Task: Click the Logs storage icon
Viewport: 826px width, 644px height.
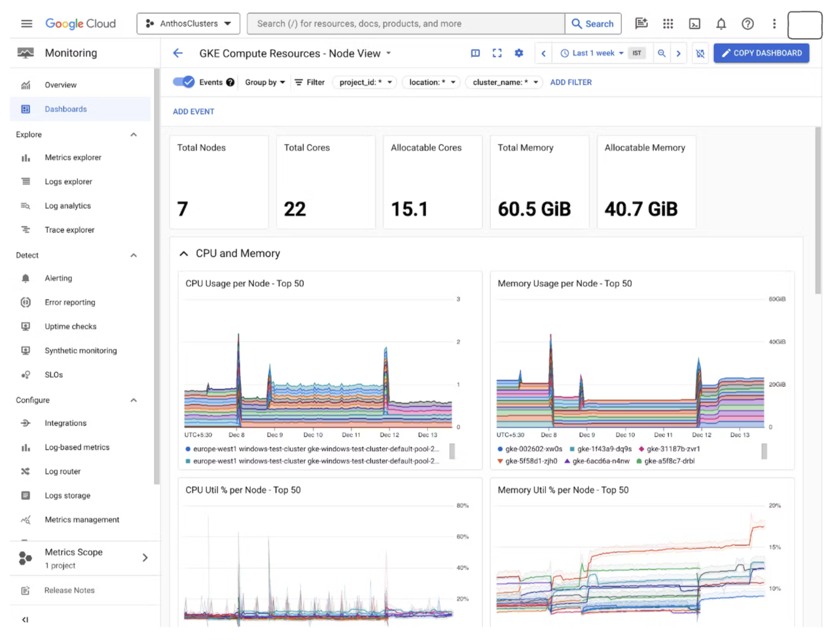Action: tap(26, 496)
